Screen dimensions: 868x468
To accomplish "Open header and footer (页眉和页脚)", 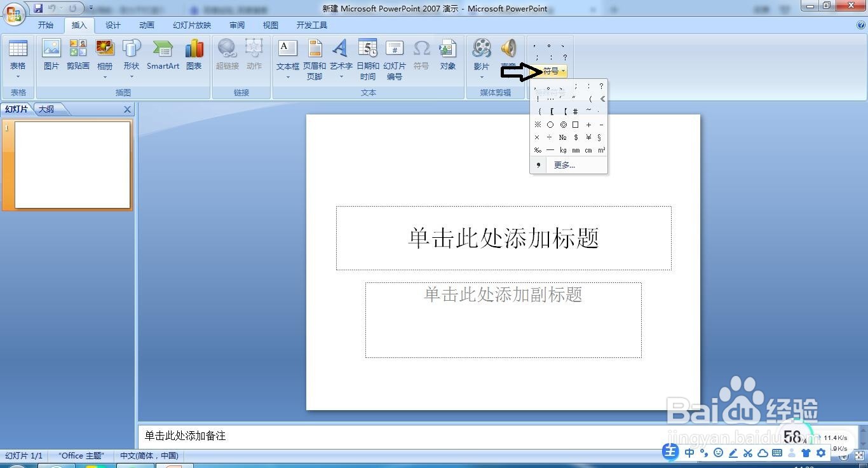I will pos(315,60).
